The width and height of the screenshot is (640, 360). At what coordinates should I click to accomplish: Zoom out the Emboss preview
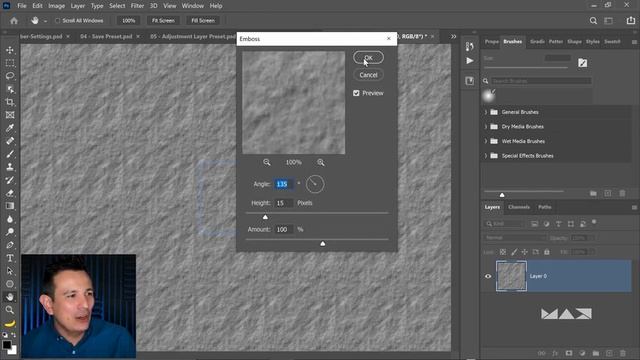tap(267, 162)
